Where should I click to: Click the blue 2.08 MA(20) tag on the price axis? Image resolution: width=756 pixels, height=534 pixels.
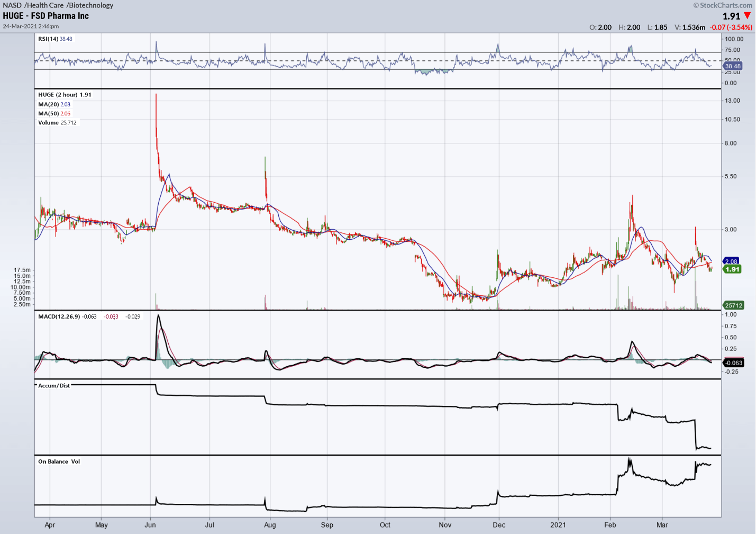click(x=731, y=261)
